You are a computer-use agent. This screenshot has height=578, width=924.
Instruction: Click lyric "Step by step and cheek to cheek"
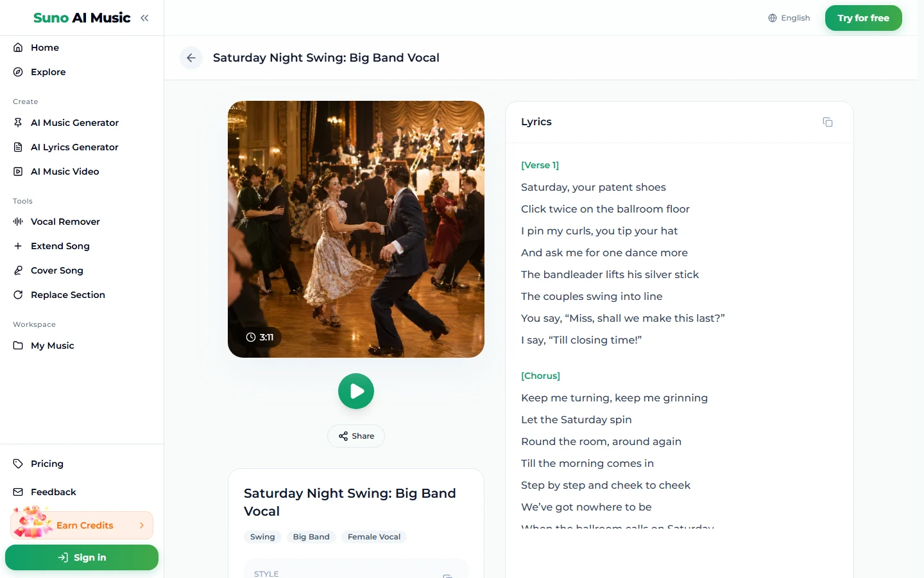[606, 485]
